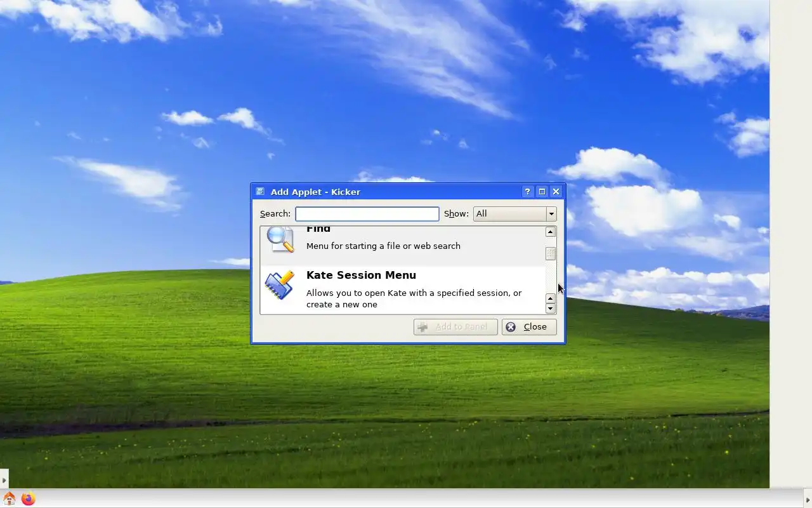The image size is (812, 508).
Task: Open the home folder icon in the panel
Action: pos(10,498)
